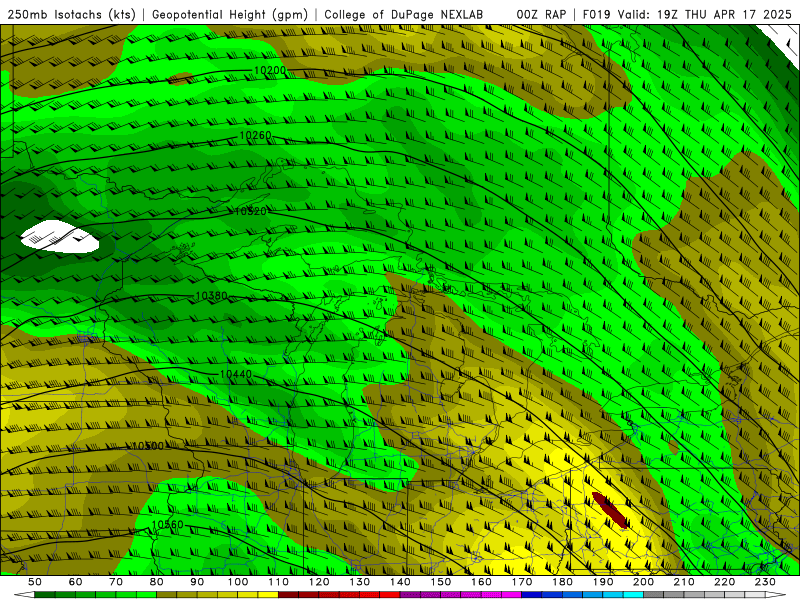Click the 200 value on the color scale
800x600 pixels.
pos(643,582)
